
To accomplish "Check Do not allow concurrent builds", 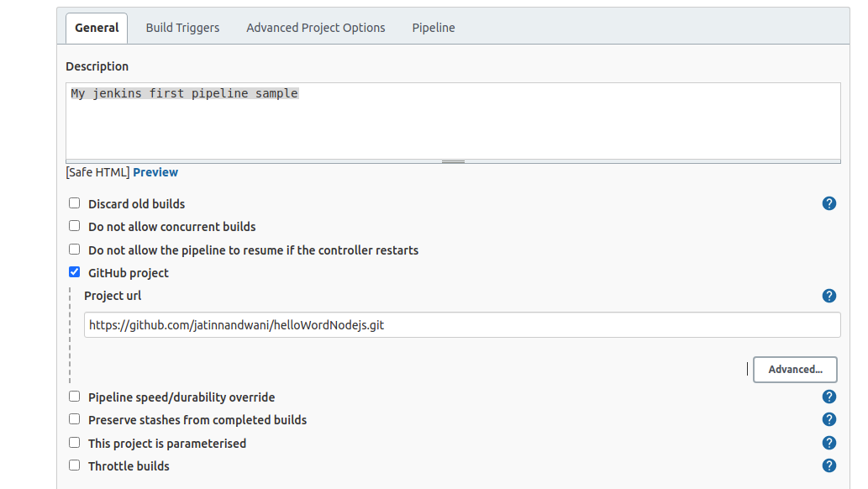I will [74, 225].
